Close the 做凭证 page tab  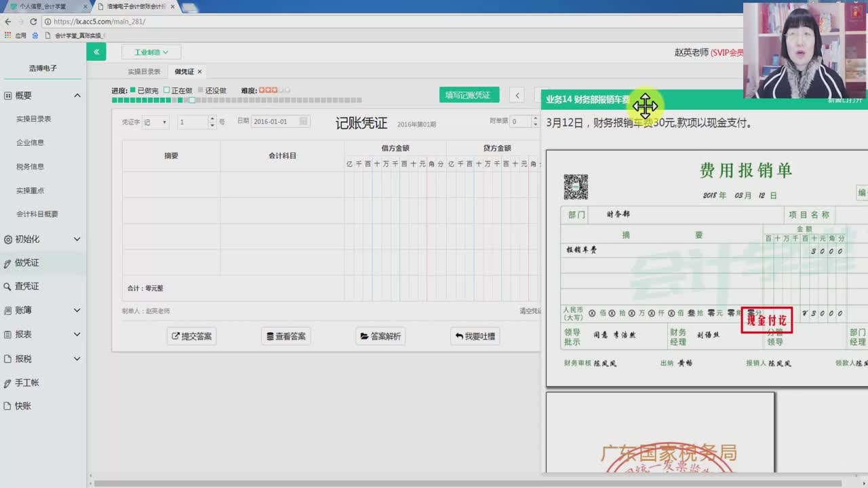click(x=199, y=71)
